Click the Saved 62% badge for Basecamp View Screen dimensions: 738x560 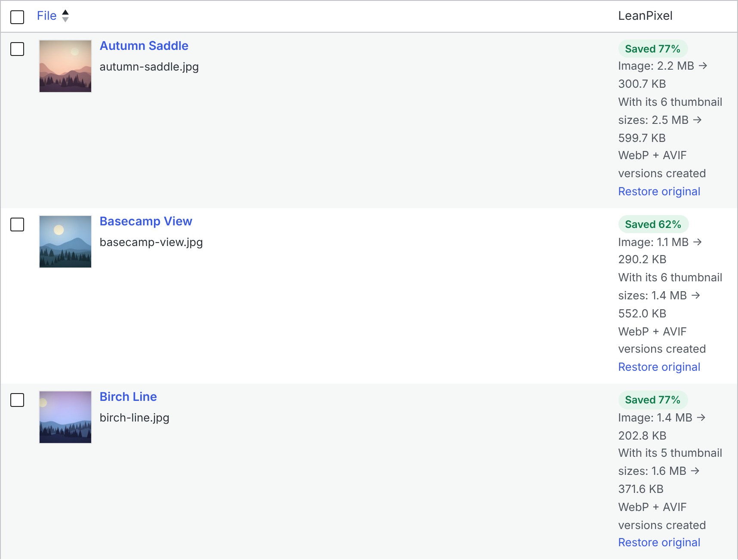pos(653,224)
